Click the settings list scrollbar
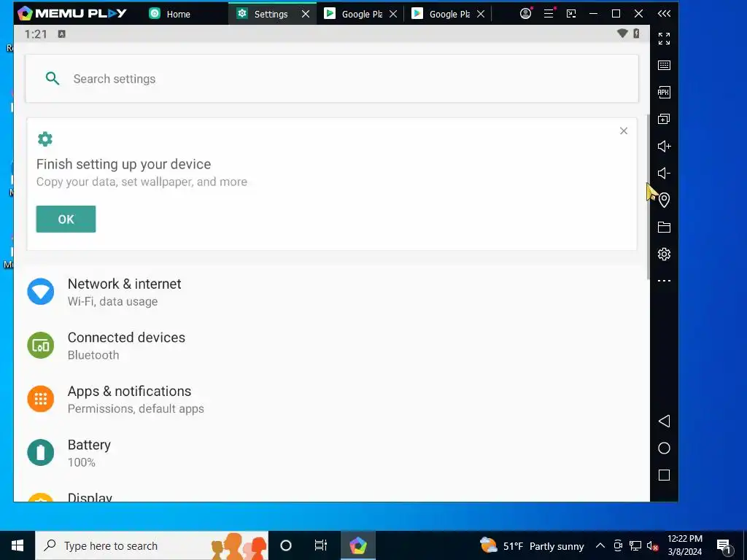747x560 pixels. pos(648,197)
